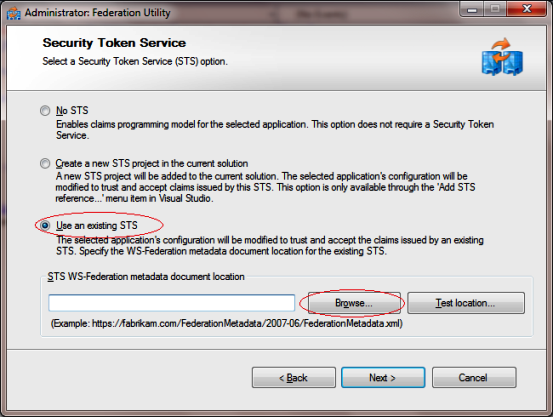Viewport: 553px width, 417px height.
Task: Click the No STS label text
Action: [x=72, y=111]
